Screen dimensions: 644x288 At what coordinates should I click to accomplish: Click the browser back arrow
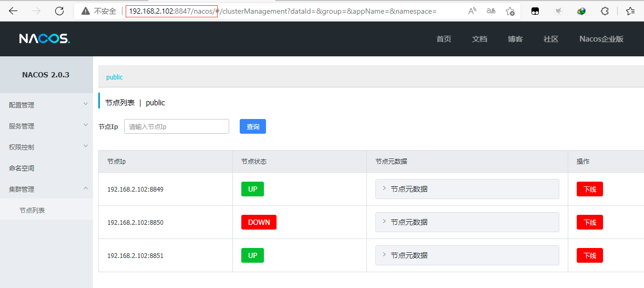click(13, 11)
